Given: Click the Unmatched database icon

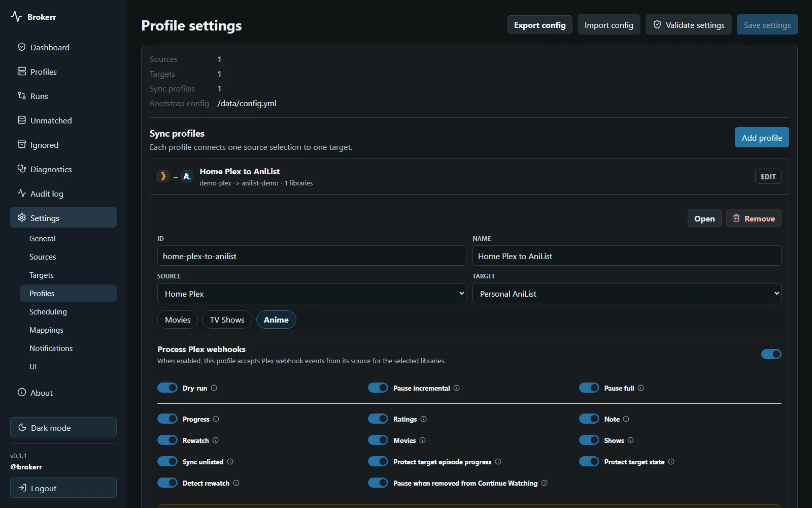Looking at the screenshot, I should (x=22, y=120).
